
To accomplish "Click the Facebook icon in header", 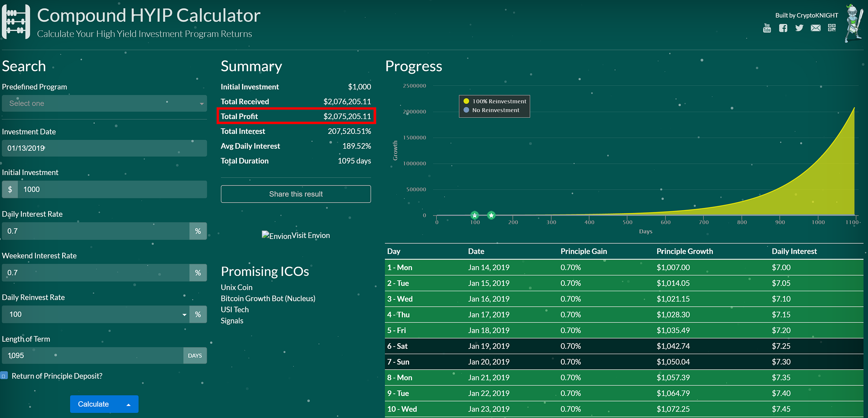I will click(783, 28).
